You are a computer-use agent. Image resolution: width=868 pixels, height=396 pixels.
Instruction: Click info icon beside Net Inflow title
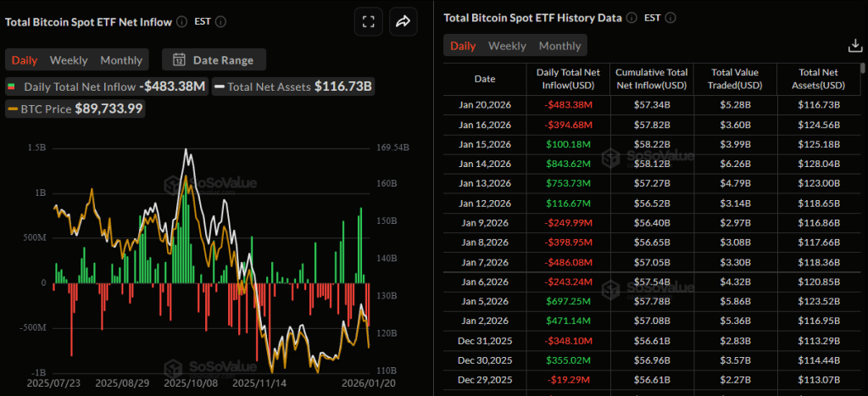(182, 22)
